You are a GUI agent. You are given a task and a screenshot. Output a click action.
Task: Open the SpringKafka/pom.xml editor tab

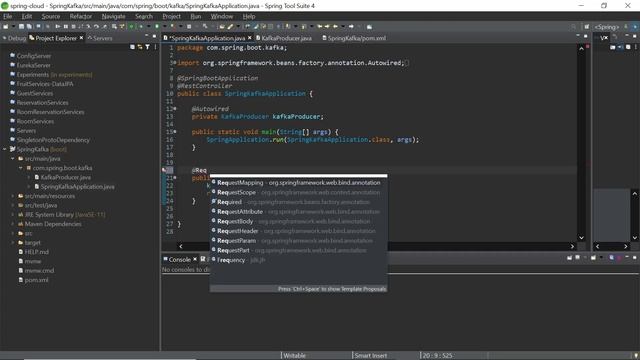(354, 38)
